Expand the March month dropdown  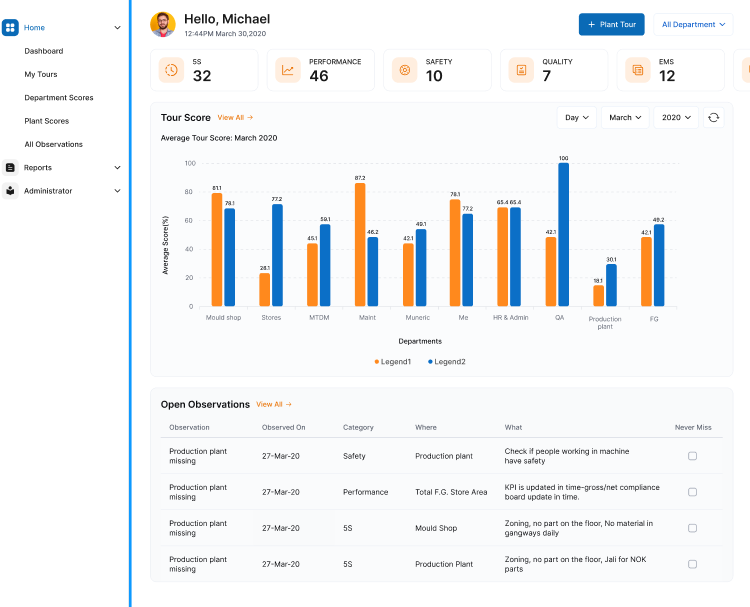625,118
